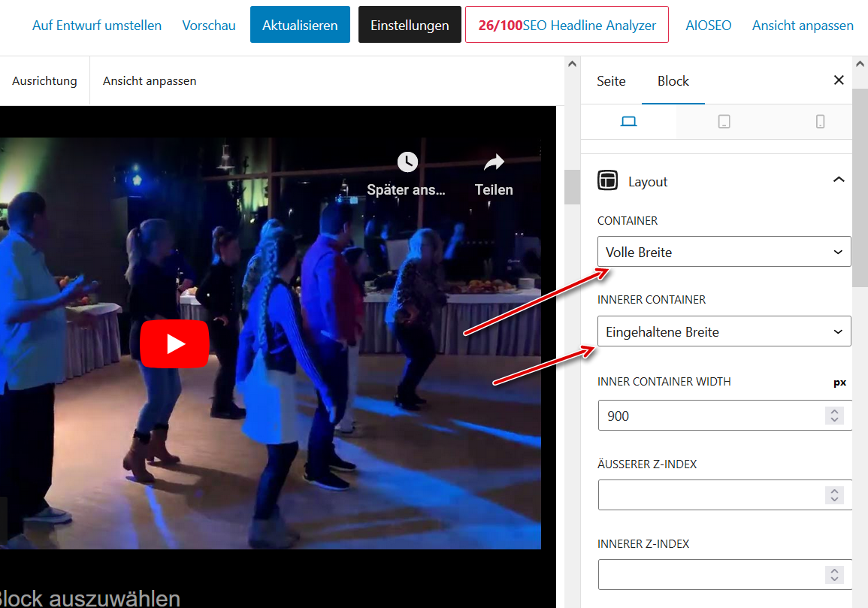Click the Später ansehen clock icon
This screenshot has width=868, height=608.
pyautogui.click(x=407, y=162)
